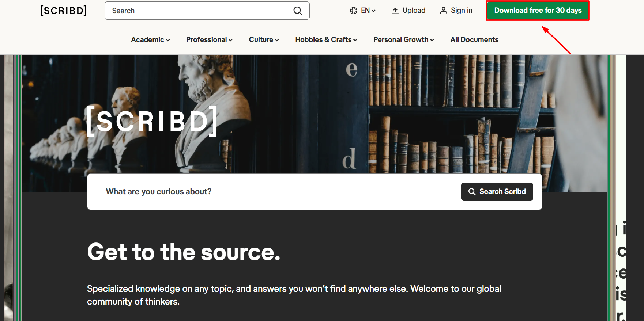
Task: Click the upload arrow icon
Action: 395,11
